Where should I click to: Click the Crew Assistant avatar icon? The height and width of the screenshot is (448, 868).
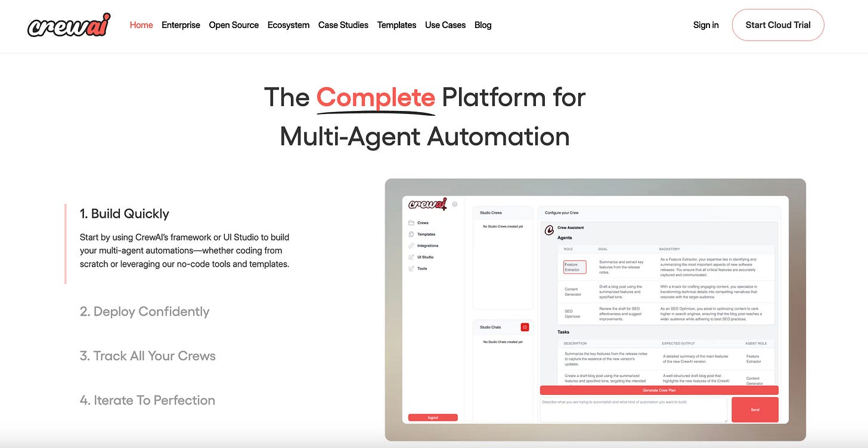click(x=549, y=230)
